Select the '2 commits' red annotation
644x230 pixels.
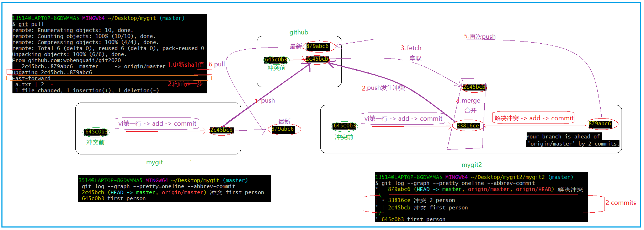pos(621,203)
